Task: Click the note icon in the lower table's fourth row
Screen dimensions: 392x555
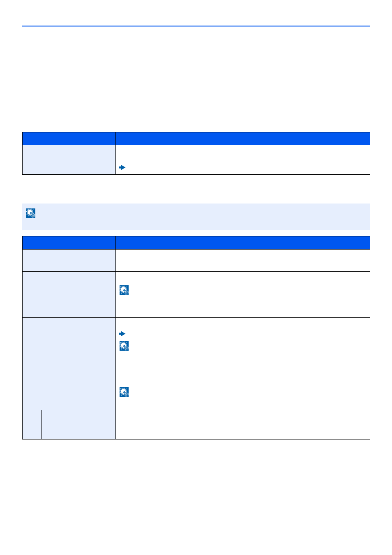Action: (124, 392)
